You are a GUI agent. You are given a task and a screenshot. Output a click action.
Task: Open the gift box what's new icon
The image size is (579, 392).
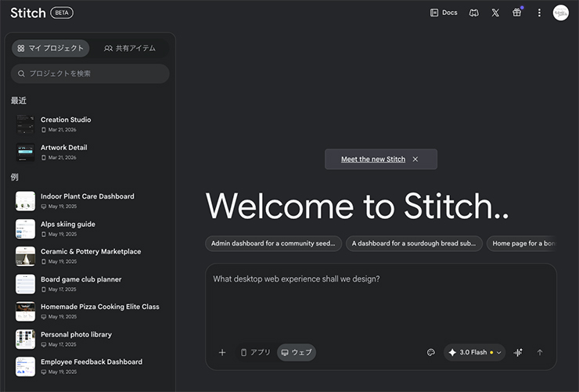(x=517, y=13)
